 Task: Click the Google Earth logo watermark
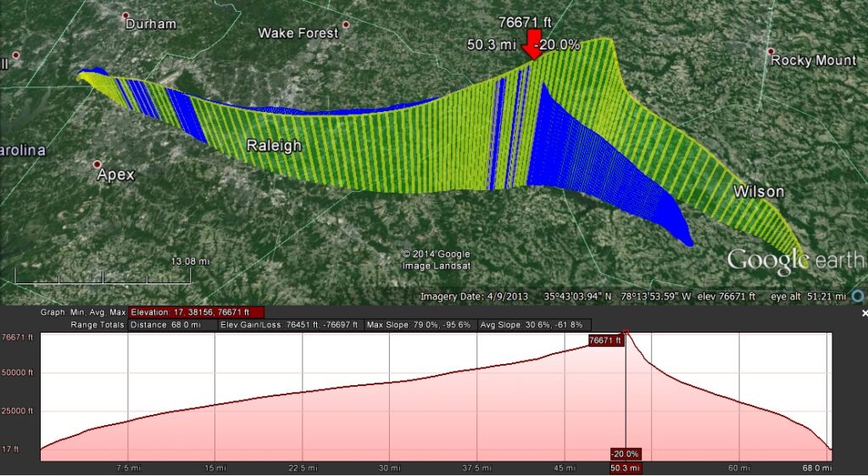(795, 260)
